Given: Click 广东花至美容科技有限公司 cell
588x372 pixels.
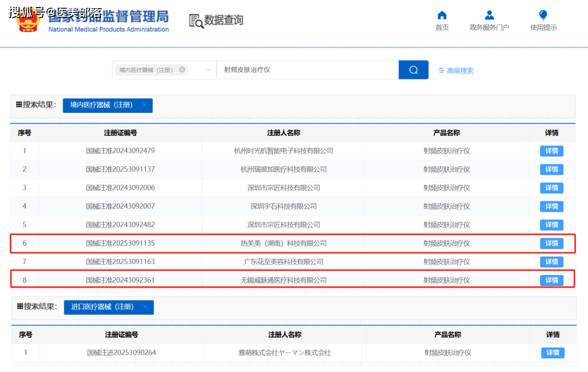Looking at the screenshot, I should point(284,261).
